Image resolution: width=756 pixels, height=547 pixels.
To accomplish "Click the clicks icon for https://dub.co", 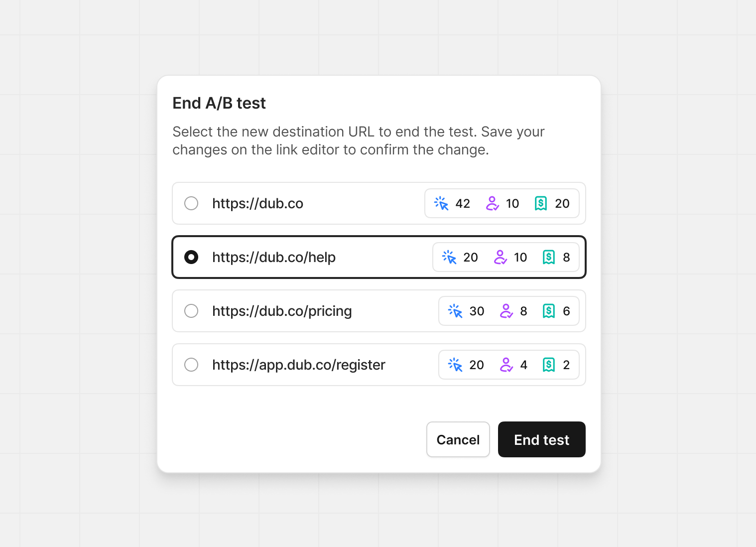I will 441,203.
